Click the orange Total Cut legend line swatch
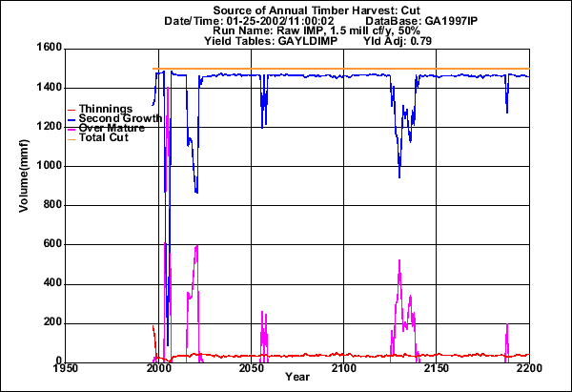The width and height of the screenshot is (572, 392). pyautogui.click(x=74, y=139)
